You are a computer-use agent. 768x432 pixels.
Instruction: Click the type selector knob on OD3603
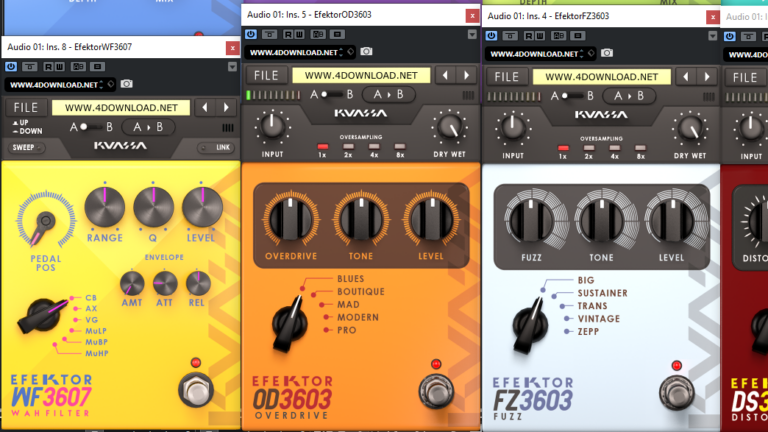pos(290,323)
